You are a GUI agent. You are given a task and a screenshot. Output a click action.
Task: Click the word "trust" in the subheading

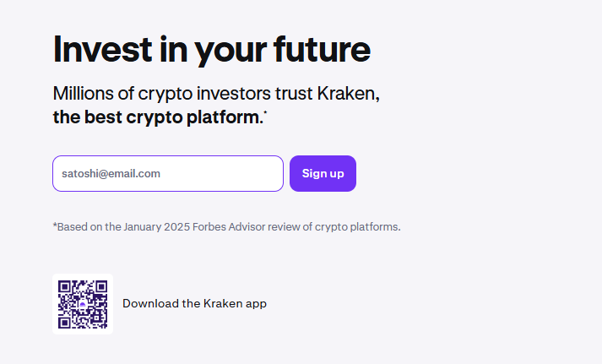coord(292,94)
